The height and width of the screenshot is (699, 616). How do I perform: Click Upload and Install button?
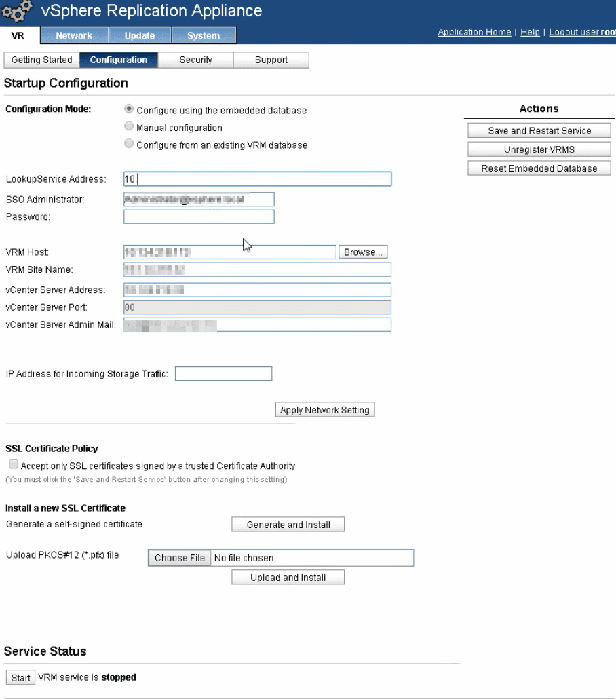(x=288, y=578)
